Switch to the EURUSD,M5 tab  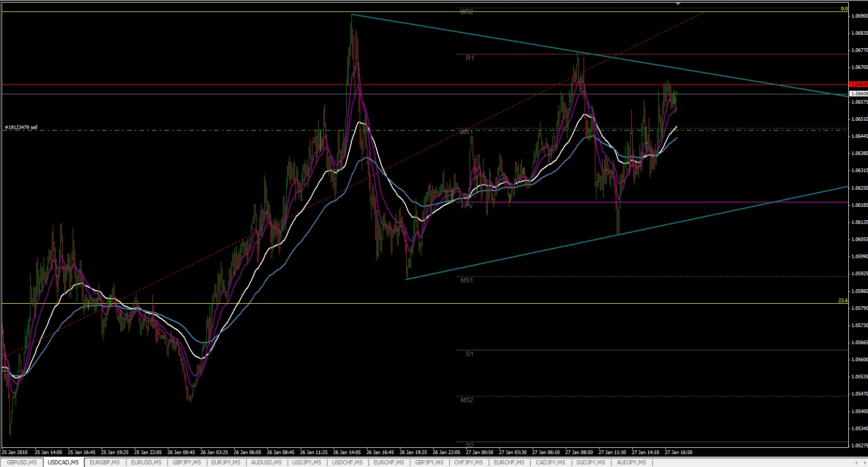[146, 462]
